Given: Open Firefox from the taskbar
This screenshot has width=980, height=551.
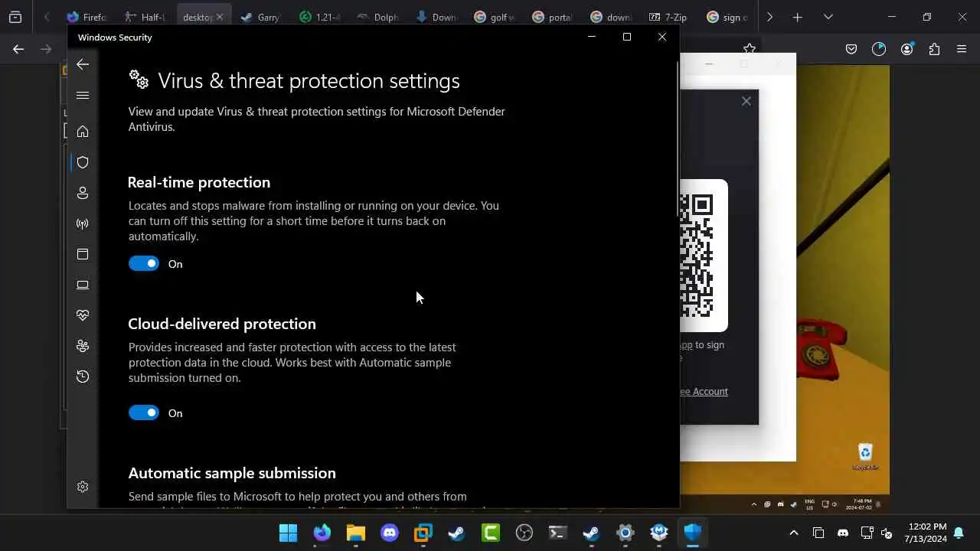Looking at the screenshot, I should click(322, 533).
